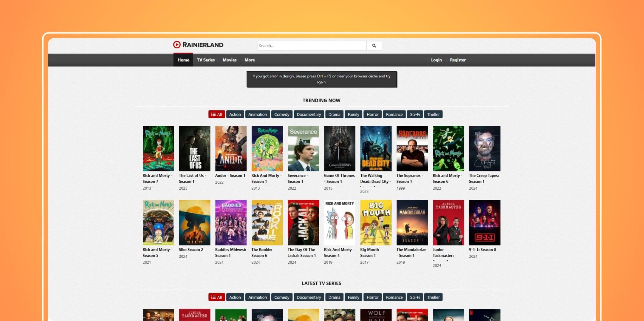Open Andor Season 1 poster
Viewport: 644px width, 321px height.
click(x=231, y=148)
